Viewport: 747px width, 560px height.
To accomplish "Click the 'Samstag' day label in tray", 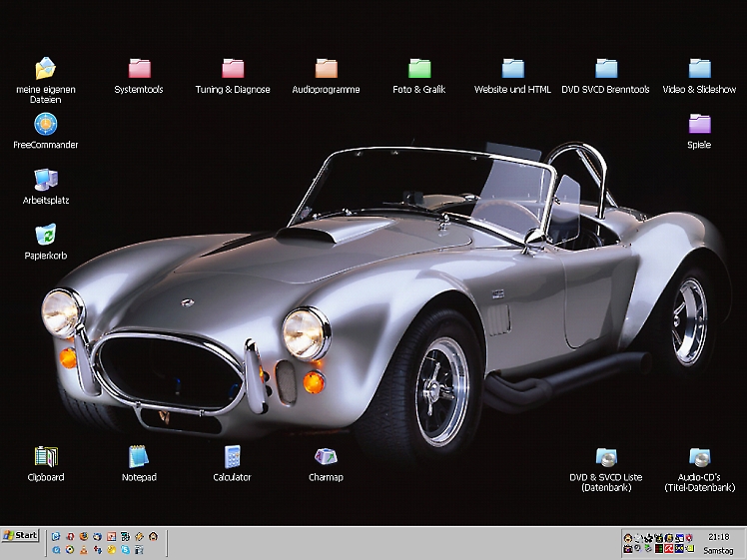I will click(718, 550).
